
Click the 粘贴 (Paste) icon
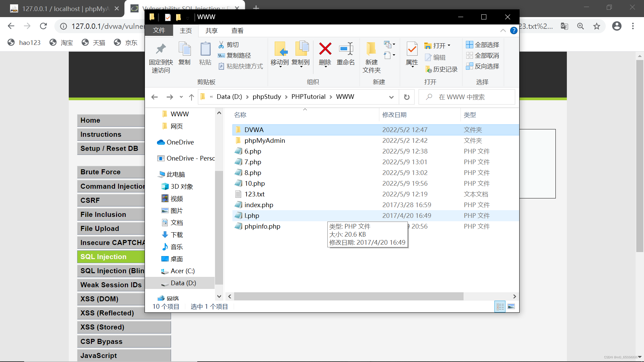(205, 54)
